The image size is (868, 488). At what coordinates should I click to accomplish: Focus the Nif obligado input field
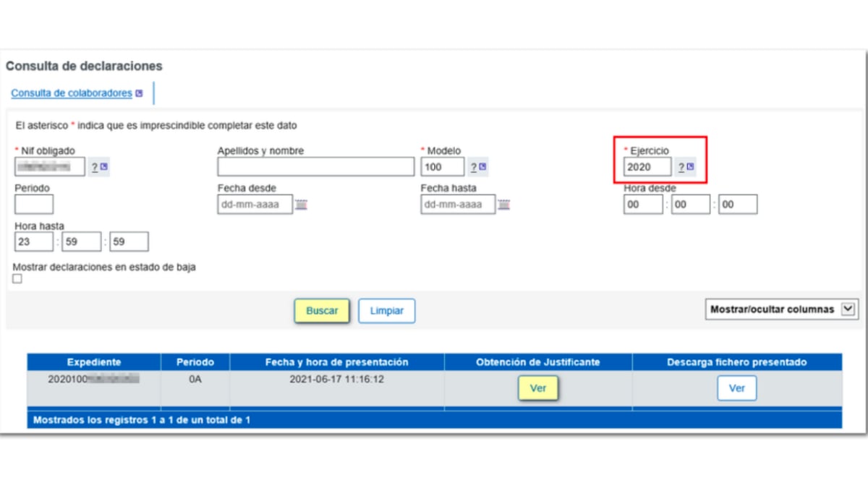pos(50,168)
